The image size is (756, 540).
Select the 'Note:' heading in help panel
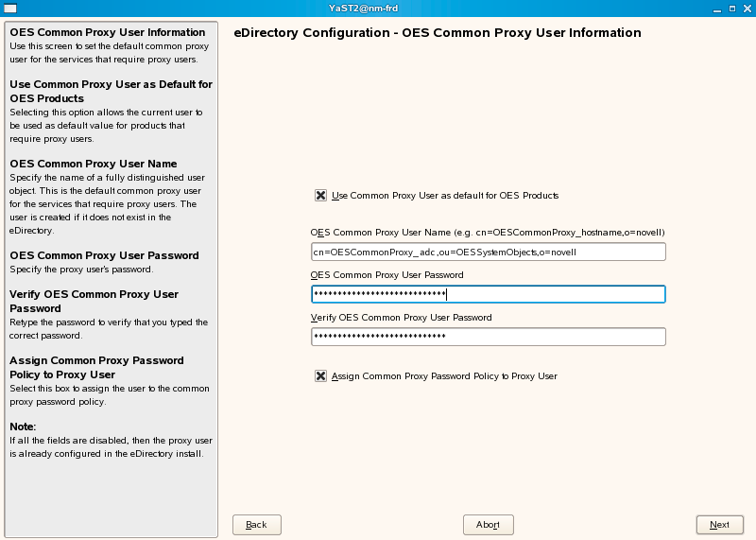coord(23,427)
